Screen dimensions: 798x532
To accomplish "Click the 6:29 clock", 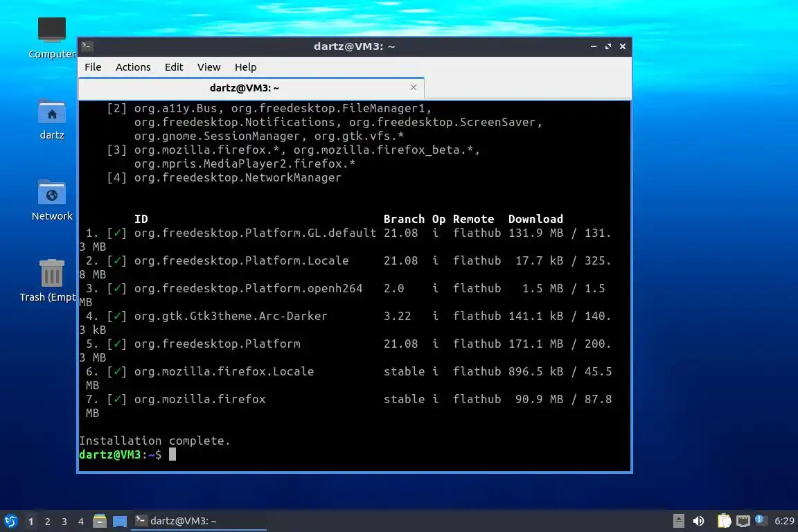I will point(784,521).
